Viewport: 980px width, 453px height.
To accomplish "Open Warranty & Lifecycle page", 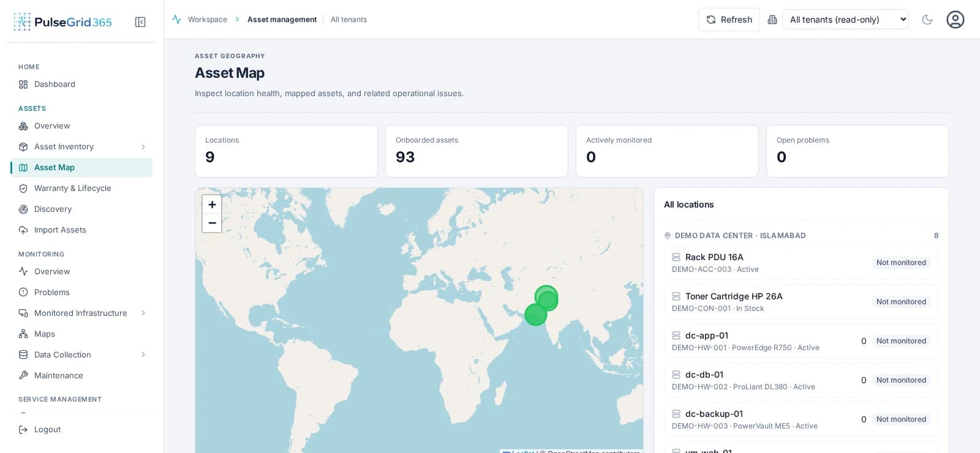I will 81,189.
